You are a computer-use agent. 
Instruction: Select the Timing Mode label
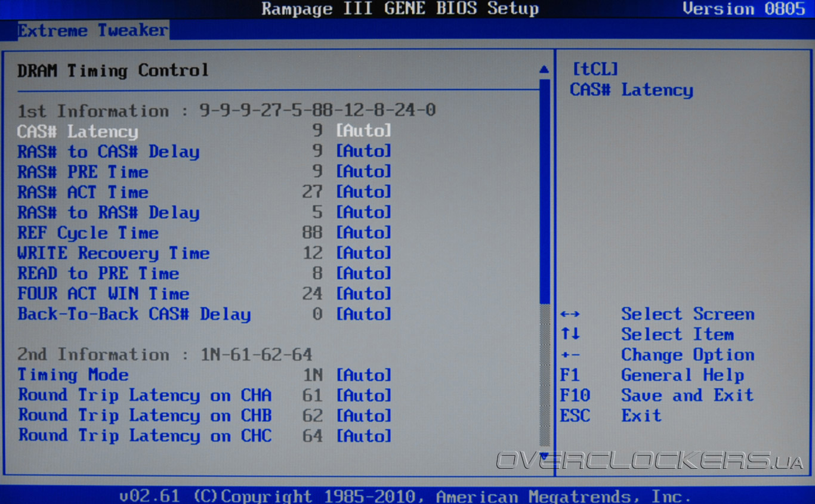click(73, 375)
